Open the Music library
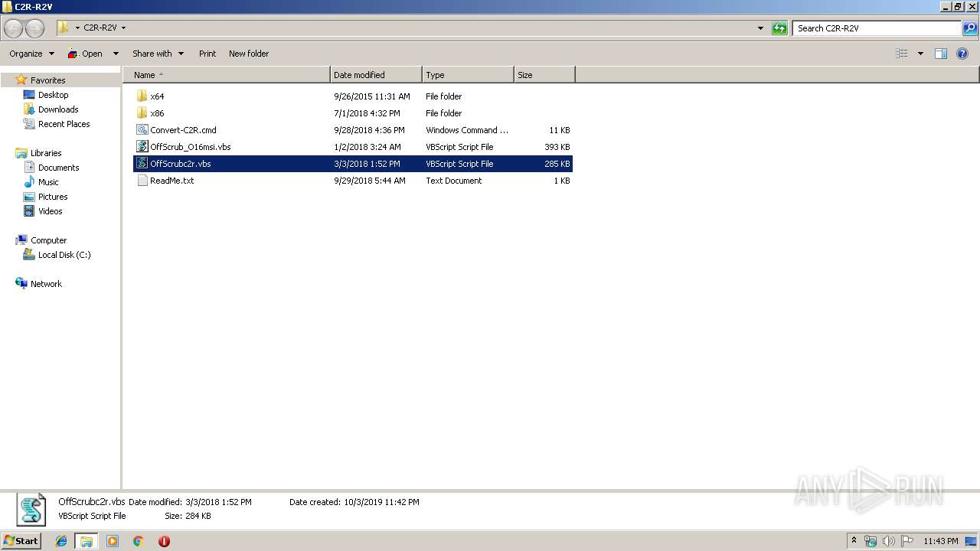This screenshot has height=551, width=980. click(x=48, y=182)
